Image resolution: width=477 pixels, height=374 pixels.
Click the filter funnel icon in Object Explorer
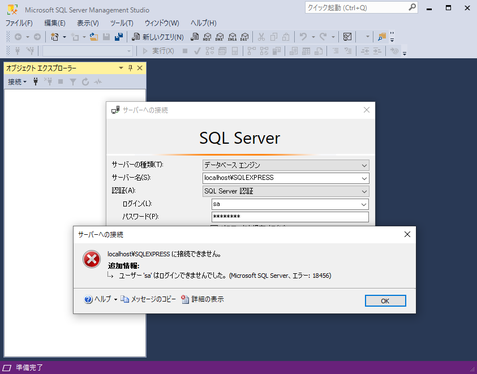73,82
